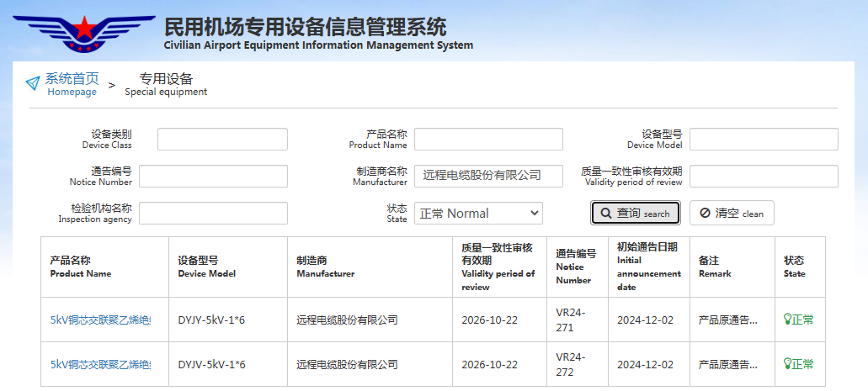Click the 查询 search button
Image resolution: width=868 pixels, height=391 pixels.
tap(636, 213)
